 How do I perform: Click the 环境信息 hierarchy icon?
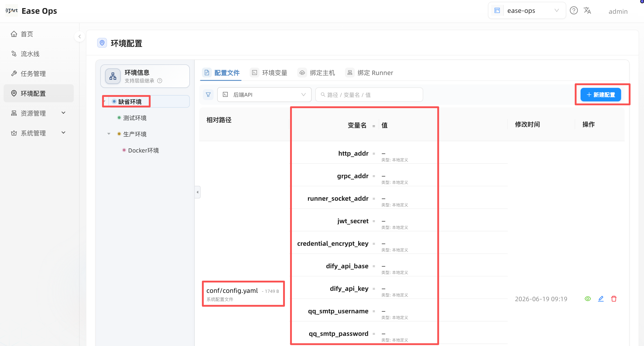pyautogui.click(x=113, y=76)
